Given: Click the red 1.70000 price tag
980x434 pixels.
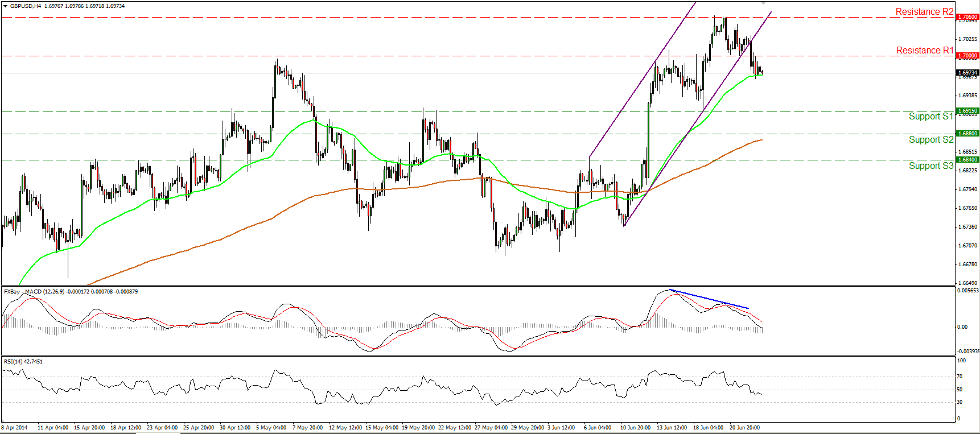Looking at the screenshot, I should coord(967,56).
